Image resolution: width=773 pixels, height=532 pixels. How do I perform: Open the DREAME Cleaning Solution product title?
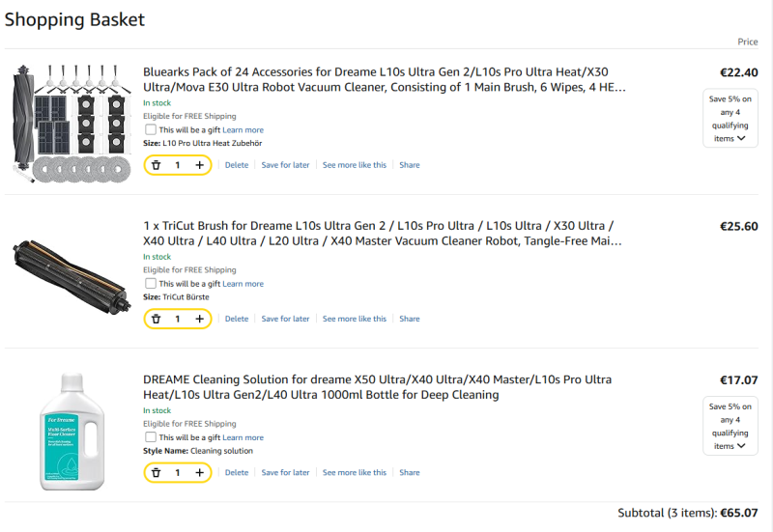tap(377, 387)
